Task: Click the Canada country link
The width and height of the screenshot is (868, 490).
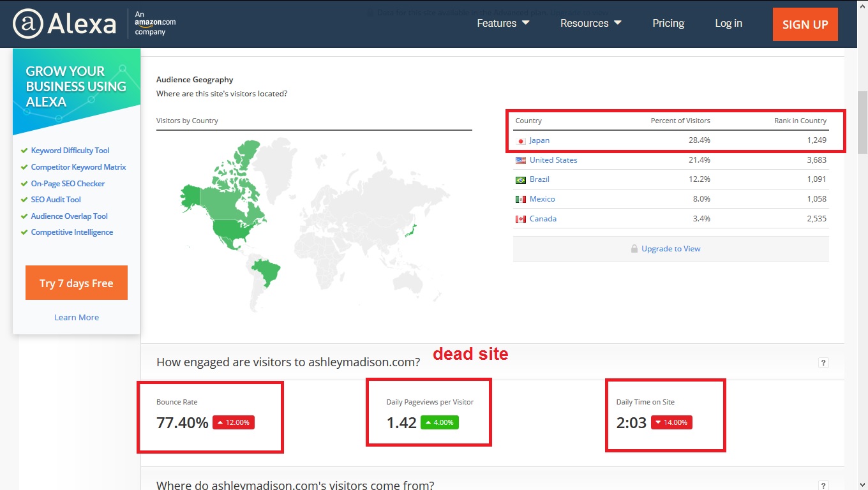Action: pos(543,219)
